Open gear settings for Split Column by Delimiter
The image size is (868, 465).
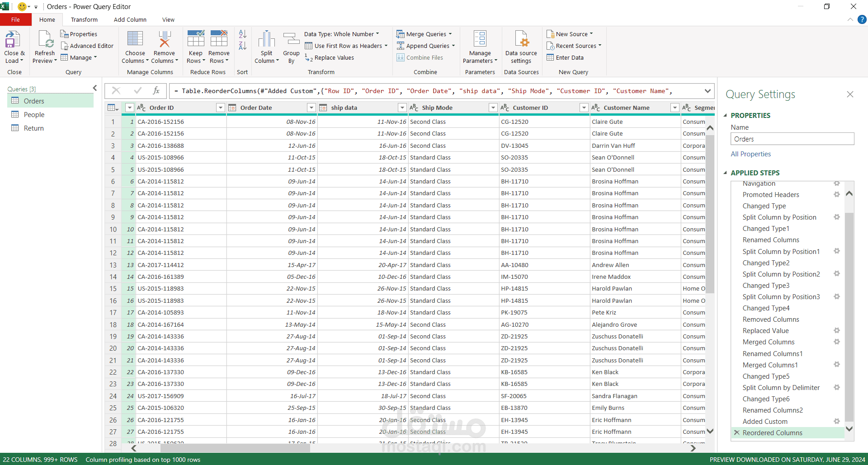837,387
